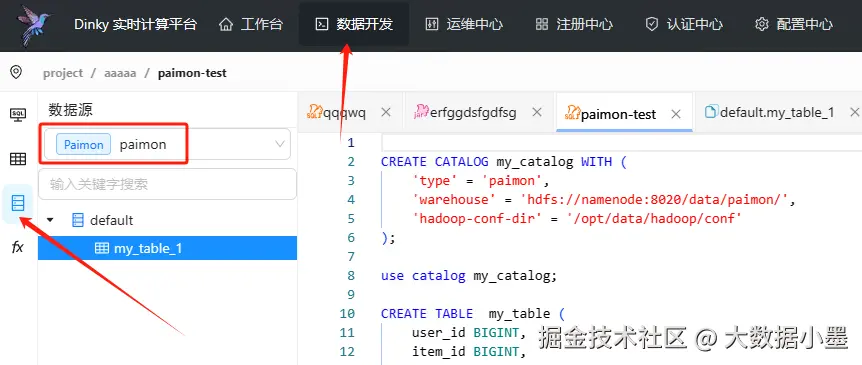Click the 'warehouse' hdfs path code line

pyautogui.click(x=604, y=200)
